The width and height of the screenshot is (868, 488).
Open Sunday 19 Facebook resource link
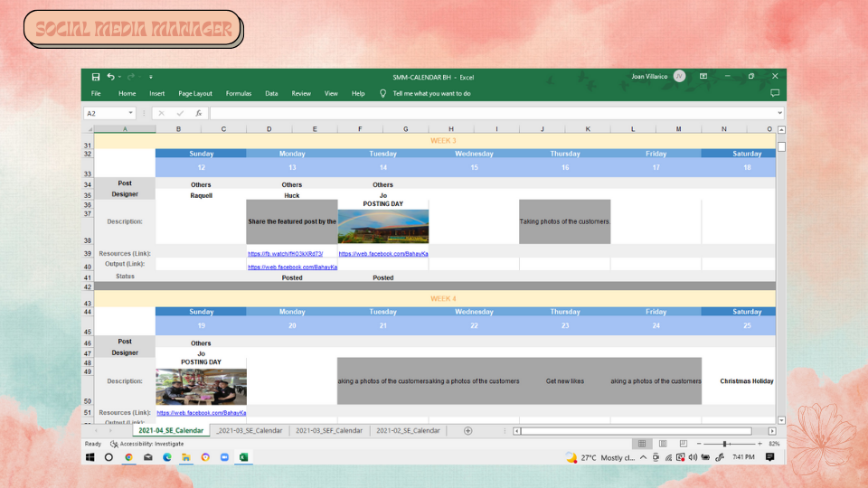tap(202, 413)
